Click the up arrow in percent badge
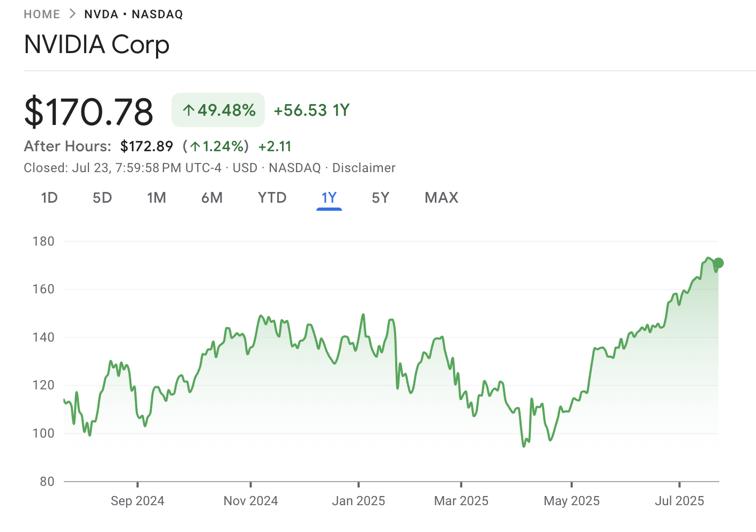 pyautogui.click(x=188, y=110)
